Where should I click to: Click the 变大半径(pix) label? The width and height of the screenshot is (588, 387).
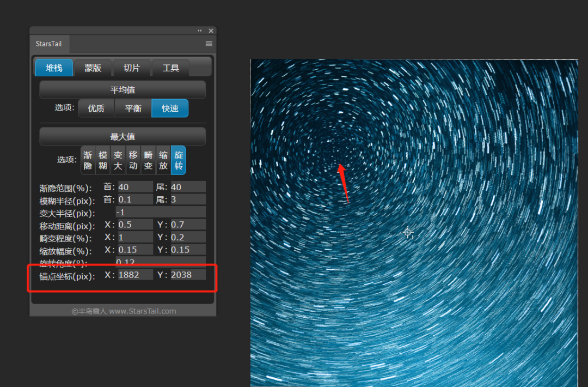point(67,213)
